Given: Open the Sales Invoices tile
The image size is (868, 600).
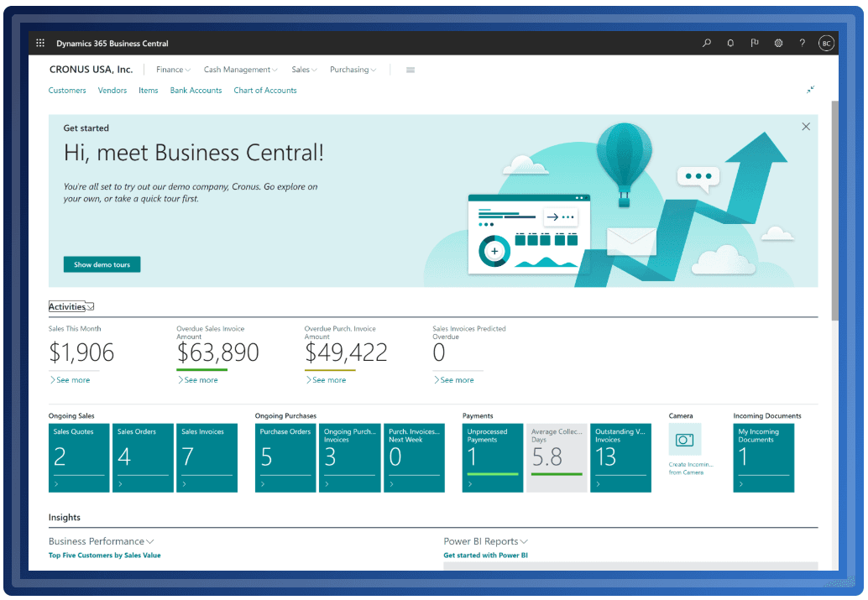Looking at the screenshot, I should pos(207,457).
